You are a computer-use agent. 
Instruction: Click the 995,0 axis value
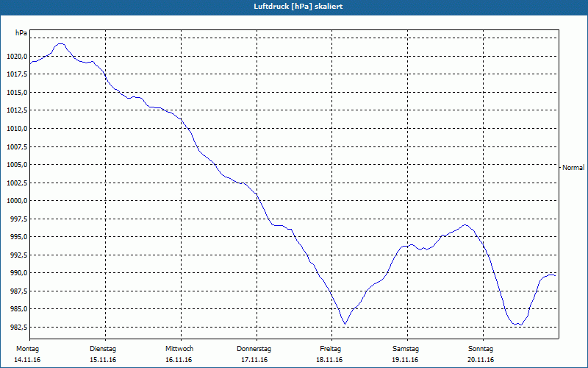pyautogui.click(x=18, y=236)
